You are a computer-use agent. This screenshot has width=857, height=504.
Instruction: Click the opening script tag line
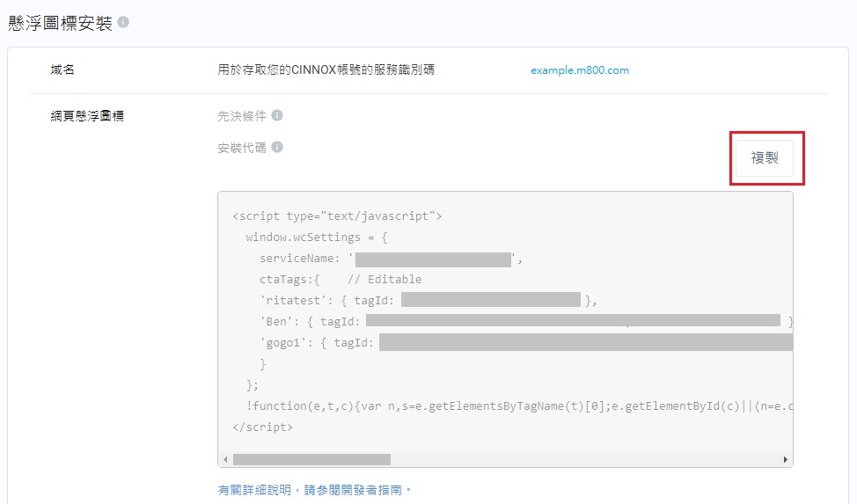coord(337,216)
